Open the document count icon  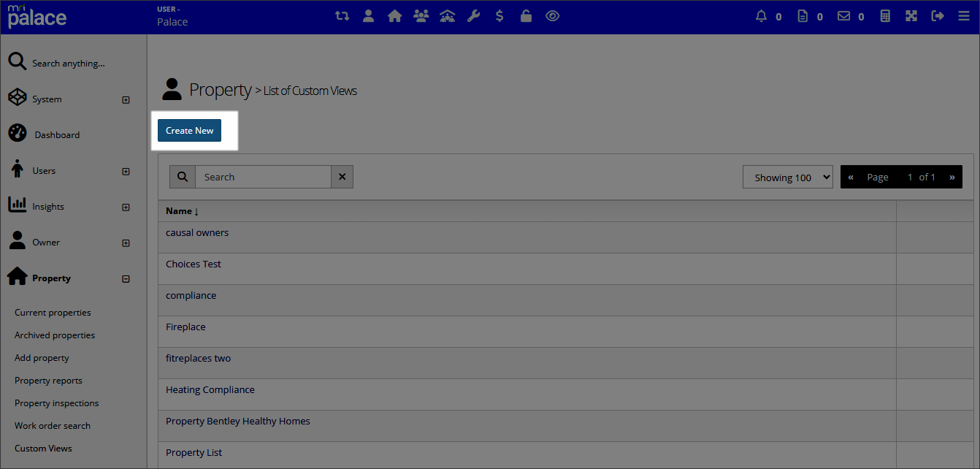click(x=803, y=16)
